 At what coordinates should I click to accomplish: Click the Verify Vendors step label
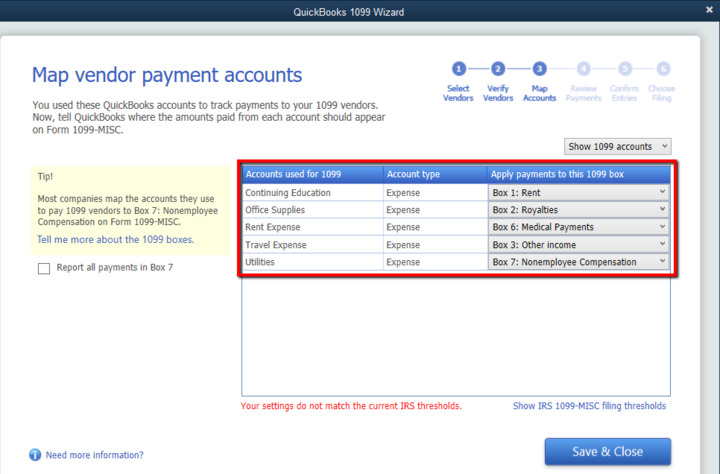pyautogui.click(x=498, y=93)
